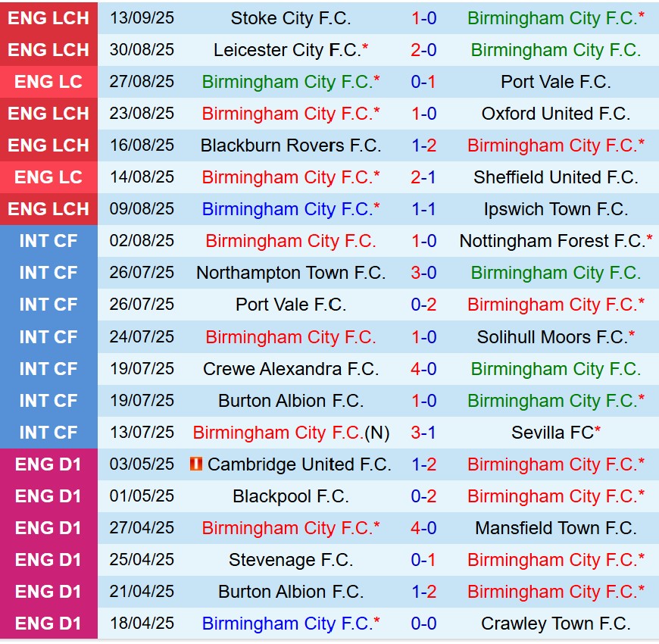Click Oxford United F.C. team name
This screenshot has width=659, height=644.
click(x=555, y=114)
